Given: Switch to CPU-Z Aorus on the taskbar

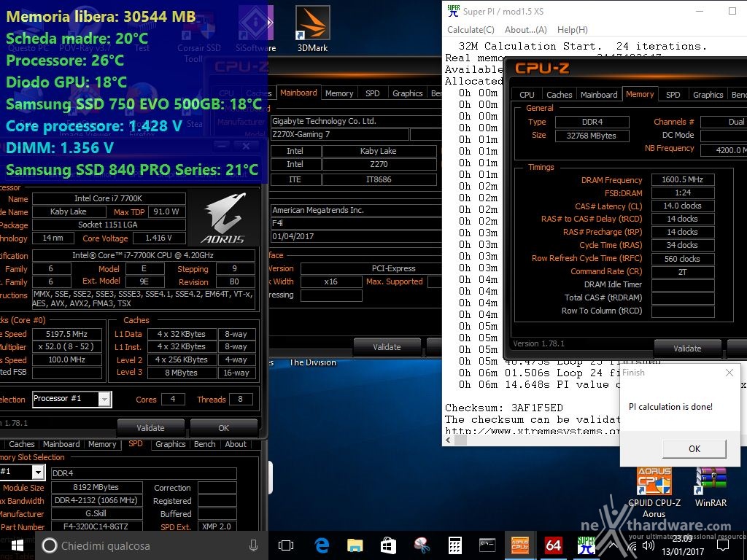Looking at the screenshot, I should point(520,545).
